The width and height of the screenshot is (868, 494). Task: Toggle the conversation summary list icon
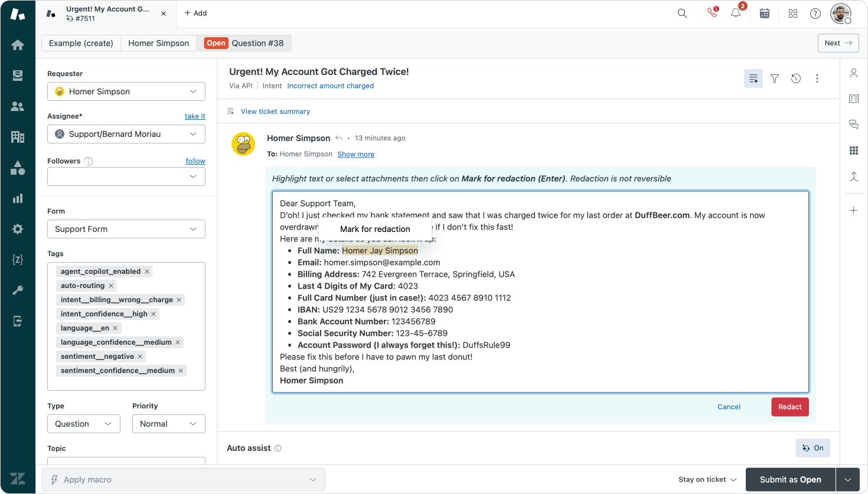(753, 78)
